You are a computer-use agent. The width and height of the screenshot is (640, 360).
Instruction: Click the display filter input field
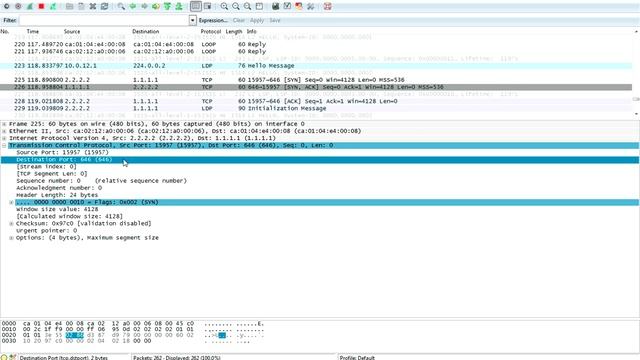(x=104, y=20)
